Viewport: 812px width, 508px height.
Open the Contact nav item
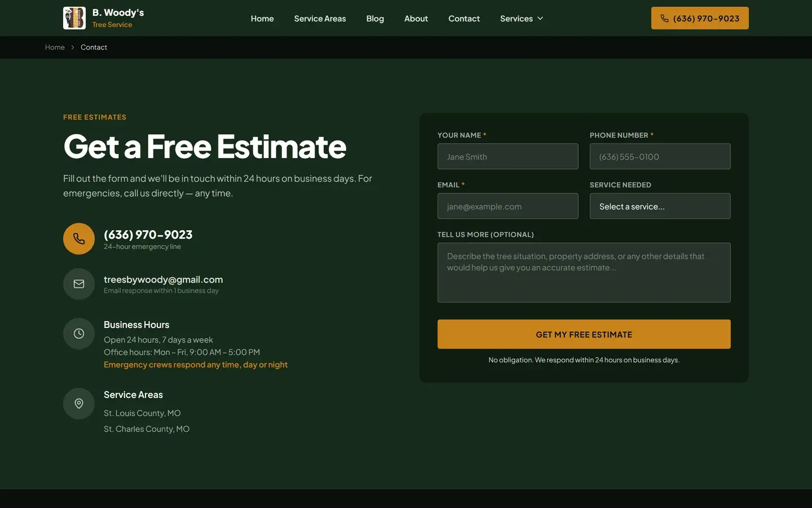coord(464,19)
